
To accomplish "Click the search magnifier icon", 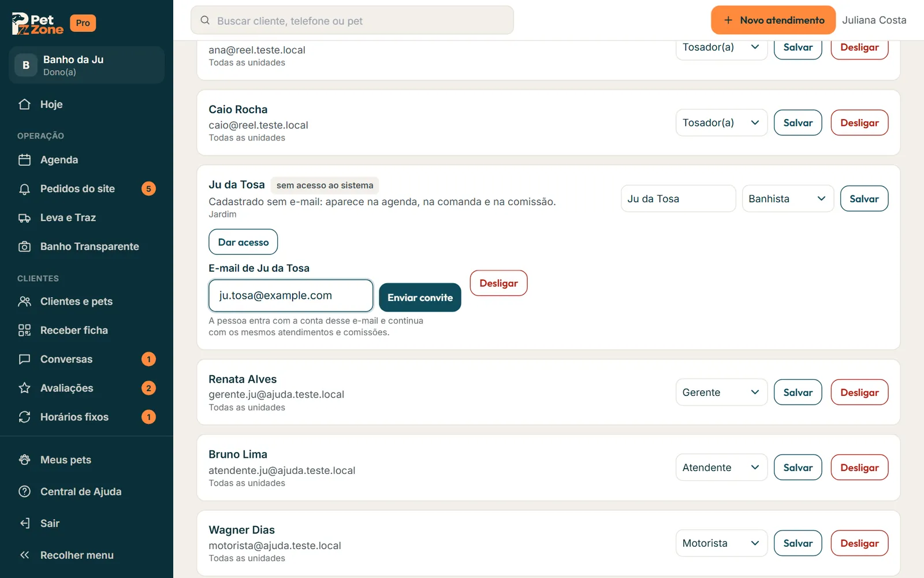I will (x=205, y=20).
